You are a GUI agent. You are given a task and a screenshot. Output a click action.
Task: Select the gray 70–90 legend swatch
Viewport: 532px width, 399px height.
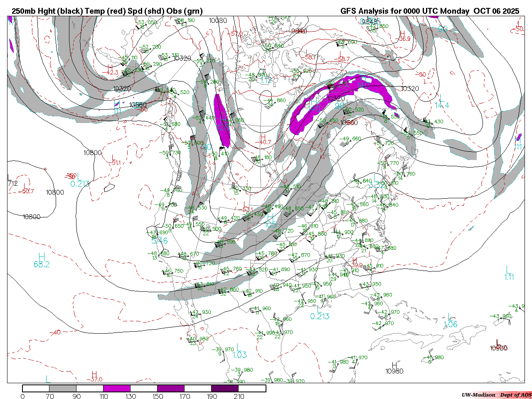coord(63,388)
